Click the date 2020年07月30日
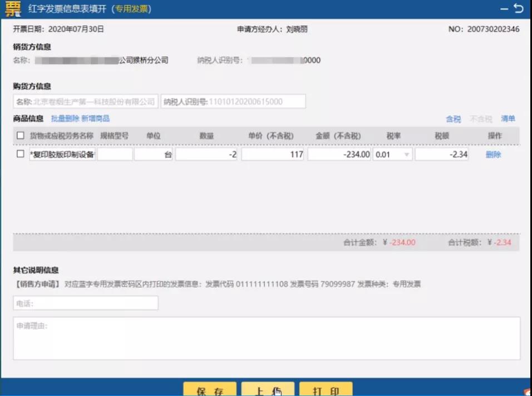The height and width of the screenshot is (396, 532). tap(76, 29)
